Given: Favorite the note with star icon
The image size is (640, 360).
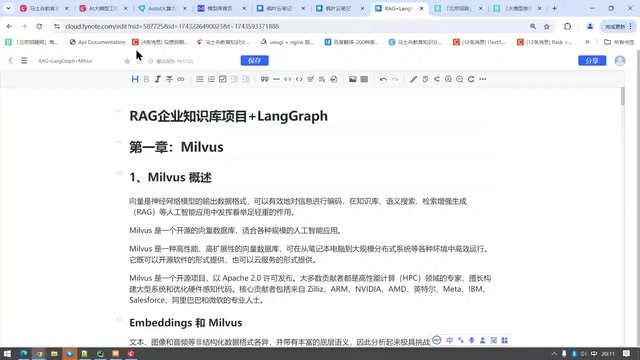Looking at the screenshot, I should click(127, 61).
